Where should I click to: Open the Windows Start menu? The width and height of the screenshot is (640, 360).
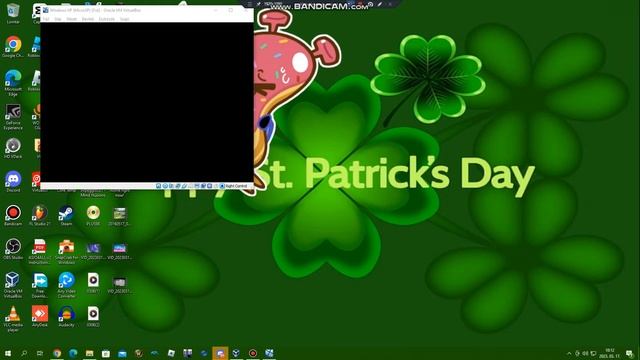pos(8,353)
